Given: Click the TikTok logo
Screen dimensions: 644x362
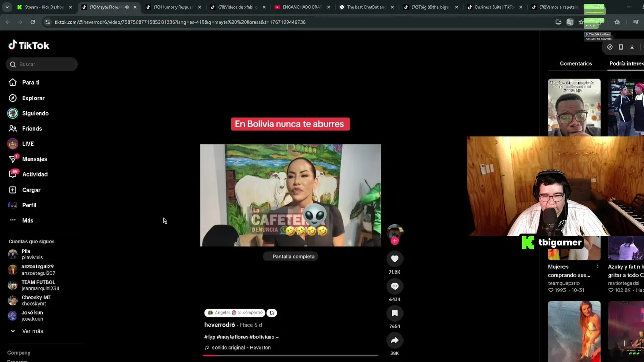Looking at the screenshot, I should point(29,45).
